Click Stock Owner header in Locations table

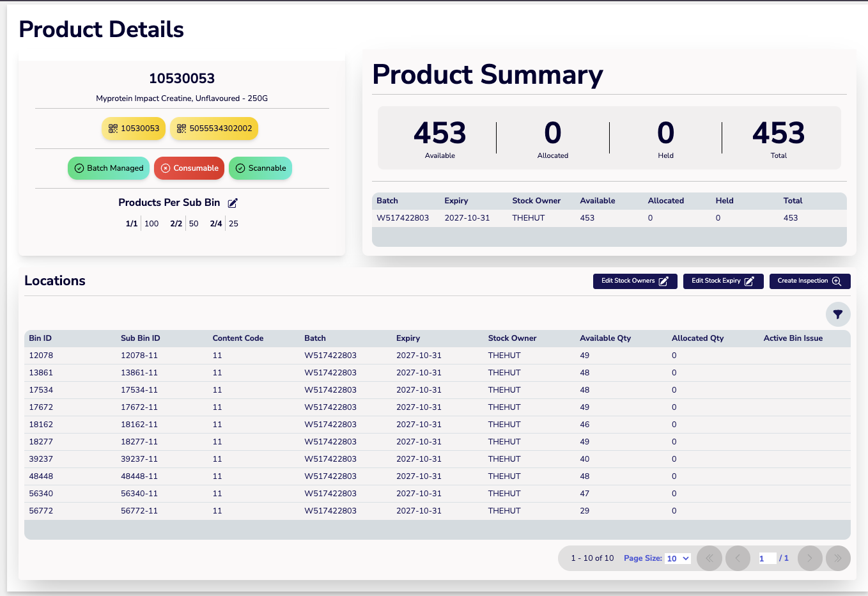[512, 338]
